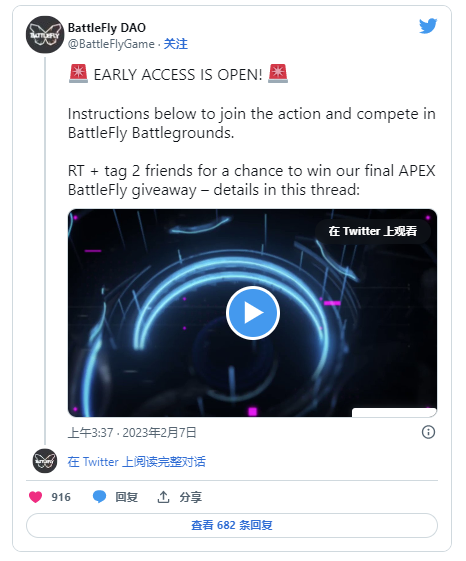Screen dimensions: 466x561
Task: Open the BattleFly DAO profile avatar
Action: point(45,35)
